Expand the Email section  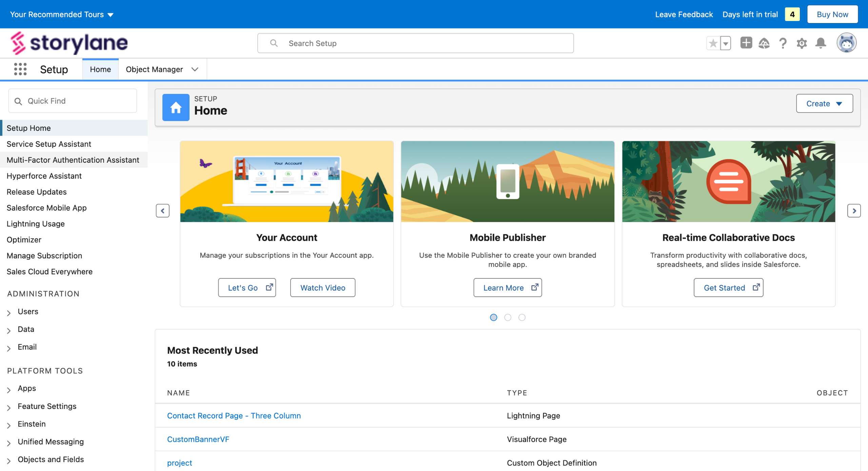[x=9, y=348]
